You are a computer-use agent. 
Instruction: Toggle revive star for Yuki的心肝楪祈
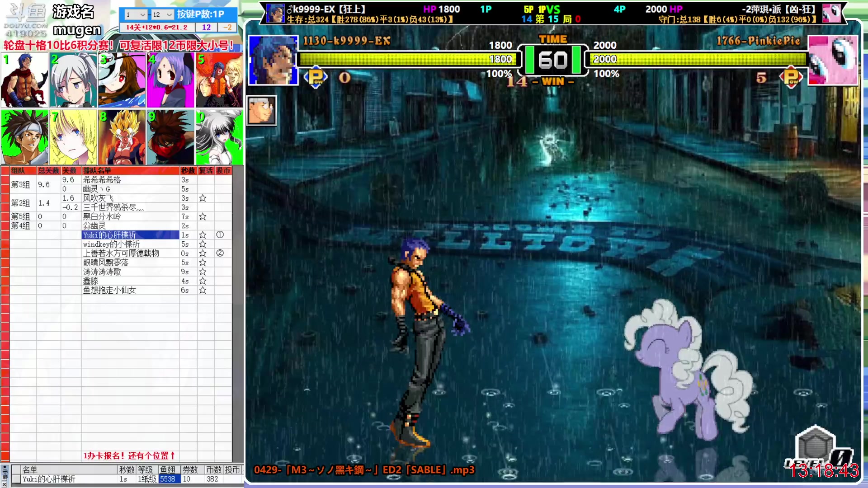coord(203,235)
